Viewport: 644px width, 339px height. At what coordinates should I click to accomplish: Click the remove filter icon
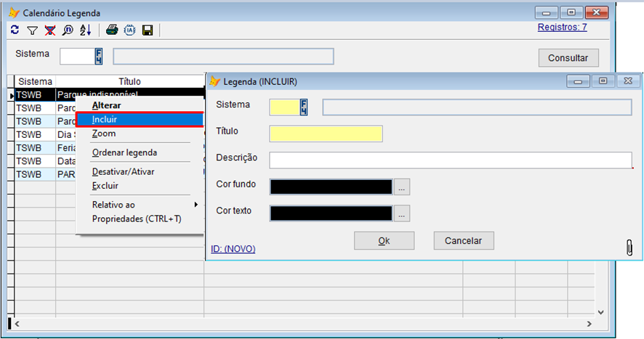tap(50, 30)
